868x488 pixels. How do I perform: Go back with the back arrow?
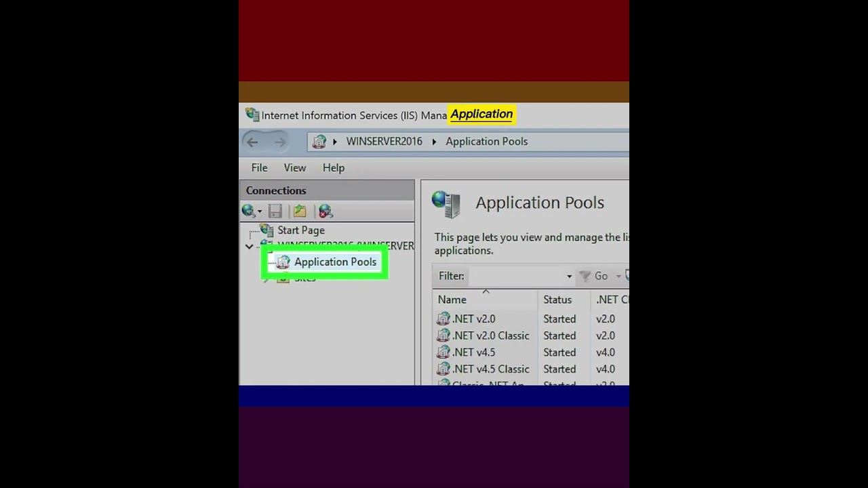252,142
